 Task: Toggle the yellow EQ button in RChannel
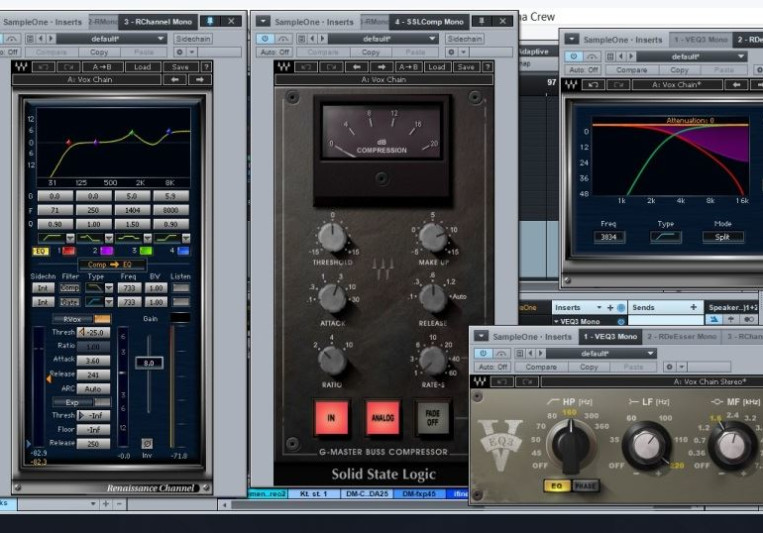pyautogui.click(x=40, y=251)
